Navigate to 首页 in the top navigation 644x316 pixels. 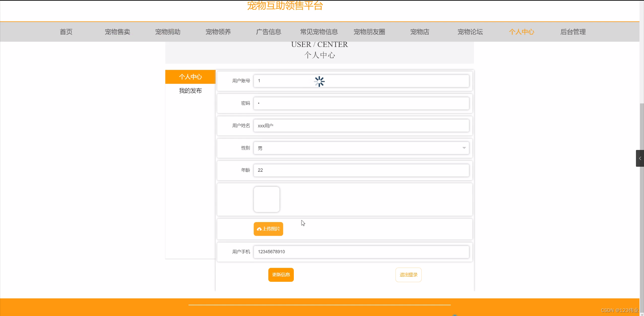pyautogui.click(x=66, y=32)
